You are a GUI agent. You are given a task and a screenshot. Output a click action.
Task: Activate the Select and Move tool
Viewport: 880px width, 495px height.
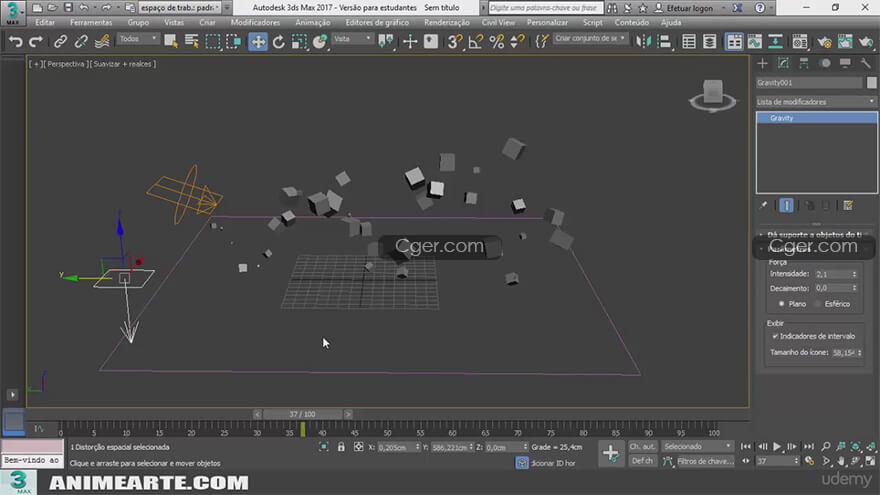click(x=258, y=42)
